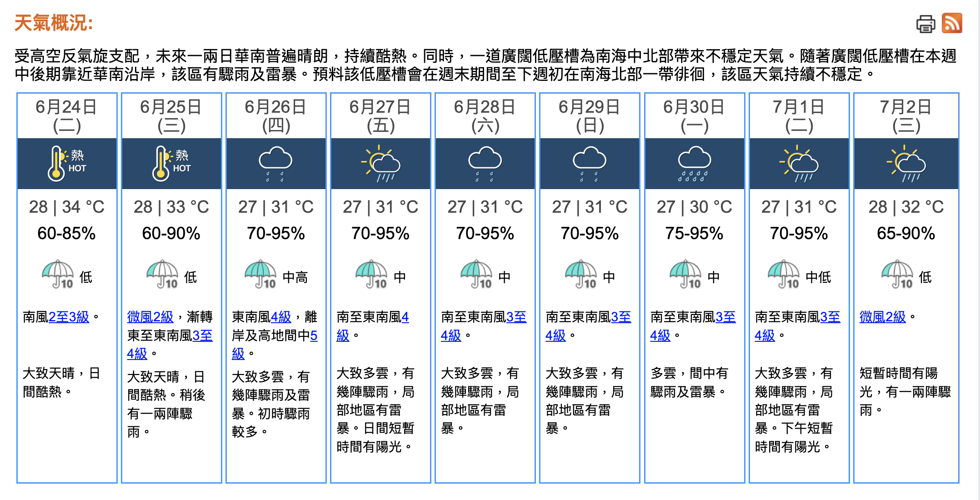Click the light rain icon for June 28
The image size is (980, 500).
pyautogui.click(x=485, y=163)
